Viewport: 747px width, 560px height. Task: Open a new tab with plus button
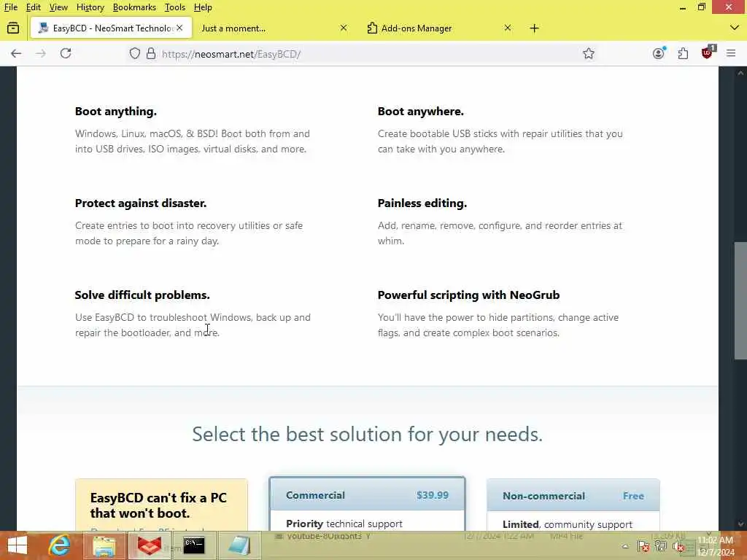(x=534, y=28)
